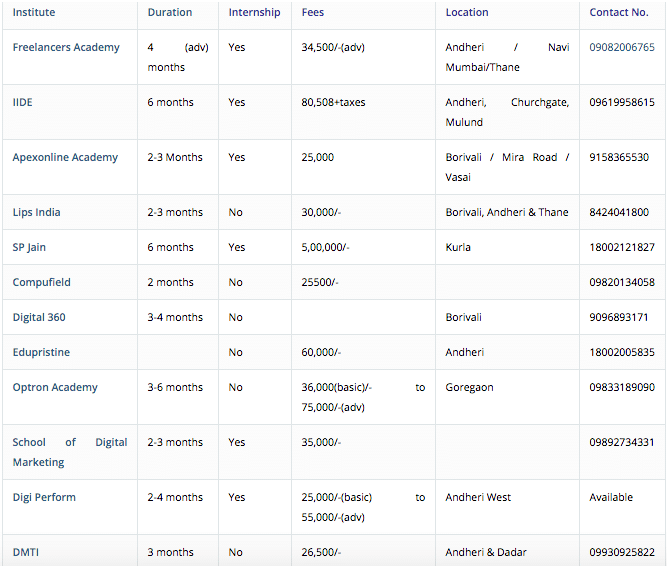The width and height of the screenshot is (667, 566).
Task: Select 3 months duration for DMTI
Action: coord(171,552)
